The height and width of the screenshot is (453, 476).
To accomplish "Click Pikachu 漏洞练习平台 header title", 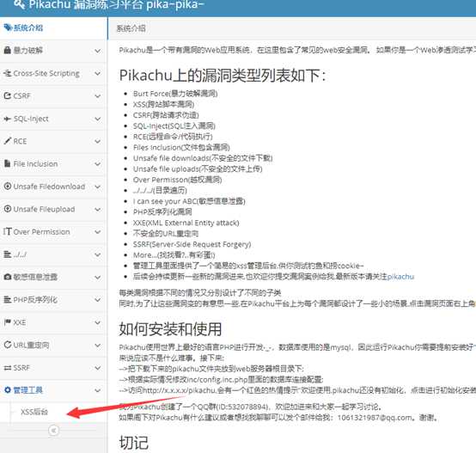I will click(x=117, y=4).
